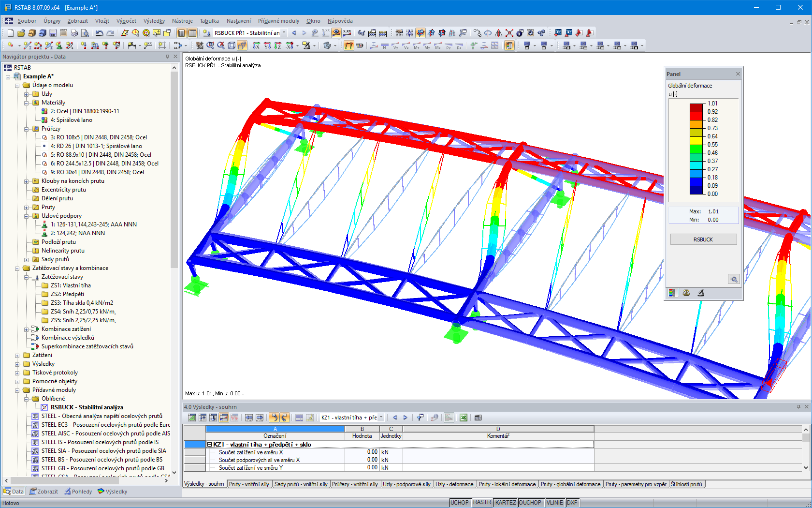Screen dimensions: 812x508
Task: Open the info icon with the black circle
Action: (520, 33)
